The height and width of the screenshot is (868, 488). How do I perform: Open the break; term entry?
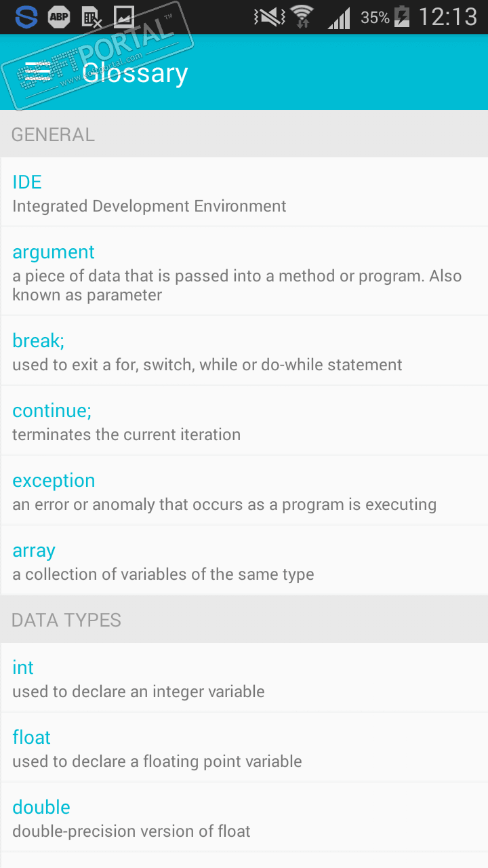(x=244, y=351)
